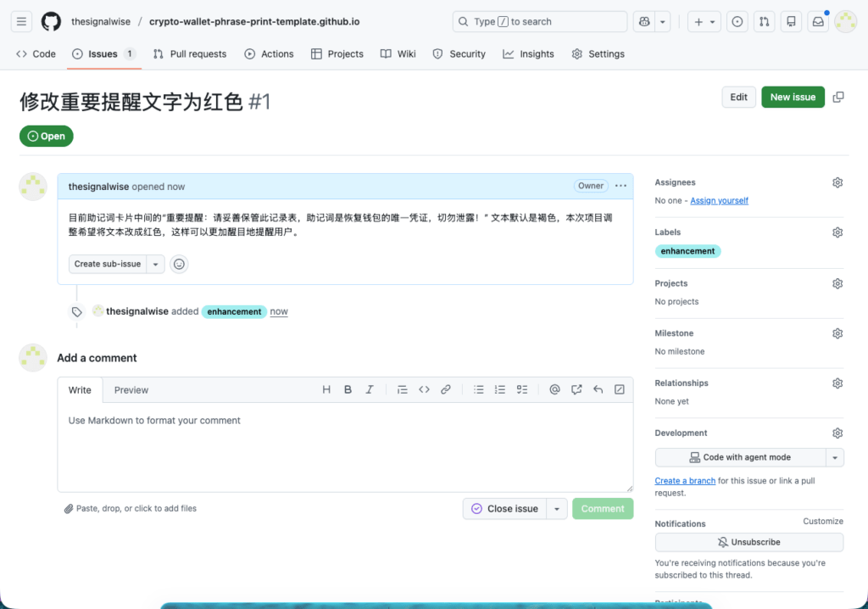Open the Pull requests tab
The height and width of the screenshot is (609, 868).
[190, 53]
